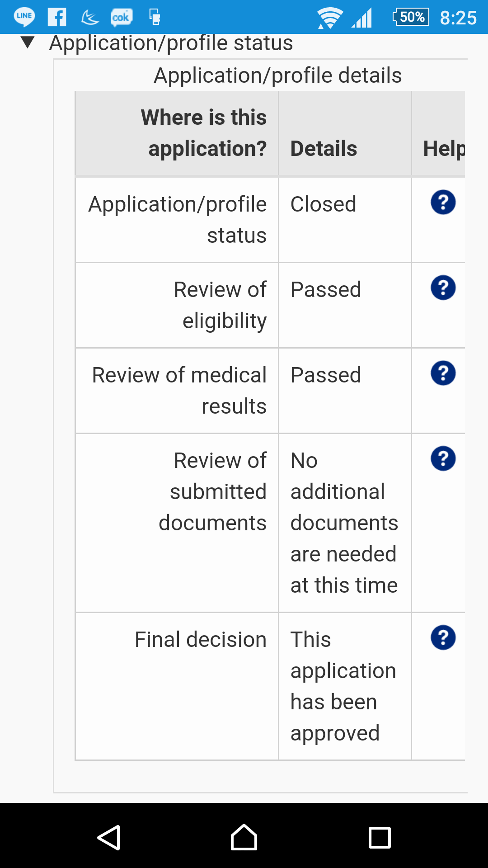Tap the Closed status cell
The height and width of the screenshot is (868, 488).
tap(345, 220)
